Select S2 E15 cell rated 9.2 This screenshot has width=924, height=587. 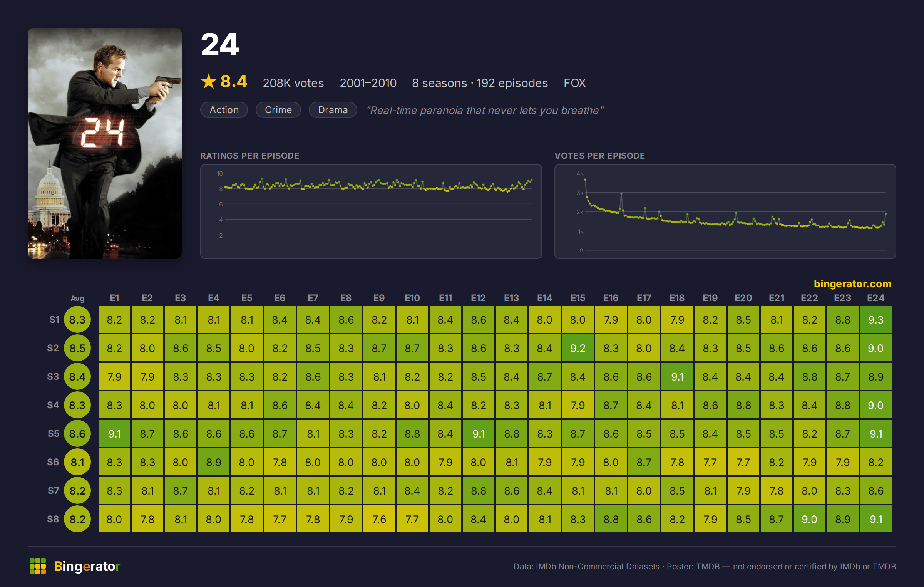(578, 348)
